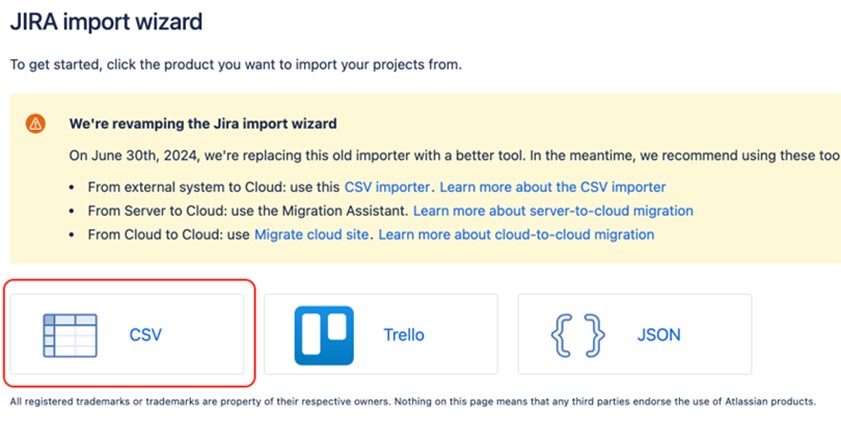Screen dimensions: 841x438
Task: Click the JIRA import wizard heading
Action: (x=106, y=22)
